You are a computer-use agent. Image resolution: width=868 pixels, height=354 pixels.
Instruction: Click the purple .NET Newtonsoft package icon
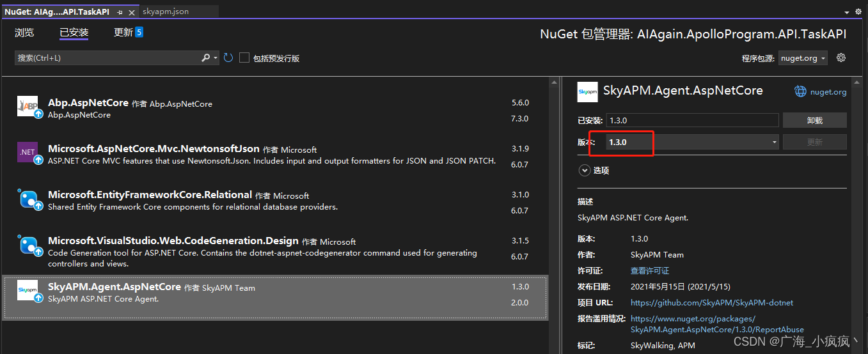point(28,152)
